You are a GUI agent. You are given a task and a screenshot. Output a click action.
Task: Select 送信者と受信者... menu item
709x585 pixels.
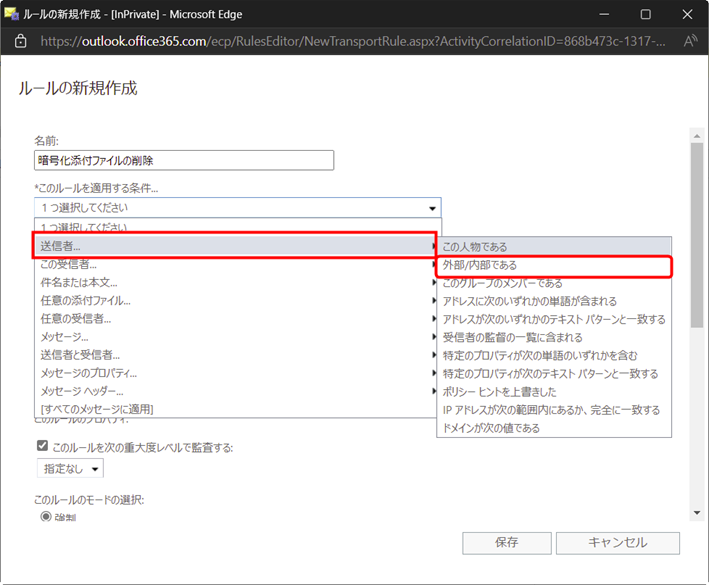coord(235,355)
